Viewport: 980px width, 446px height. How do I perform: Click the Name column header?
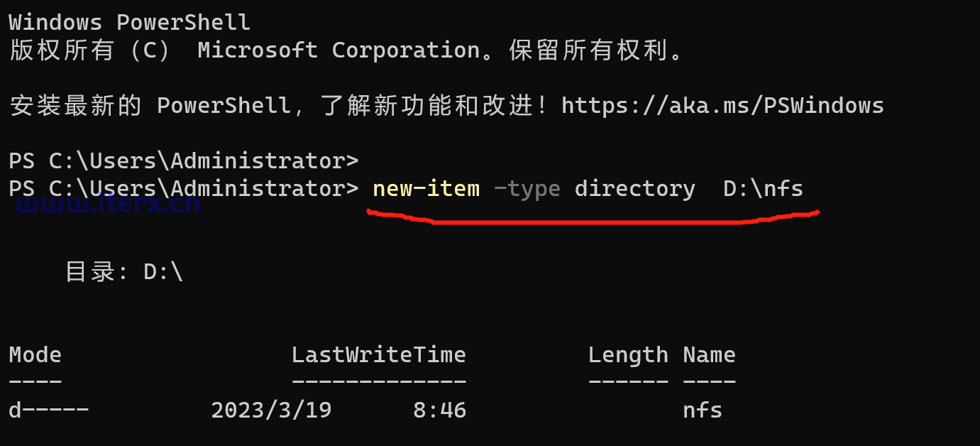click(x=709, y=354)
